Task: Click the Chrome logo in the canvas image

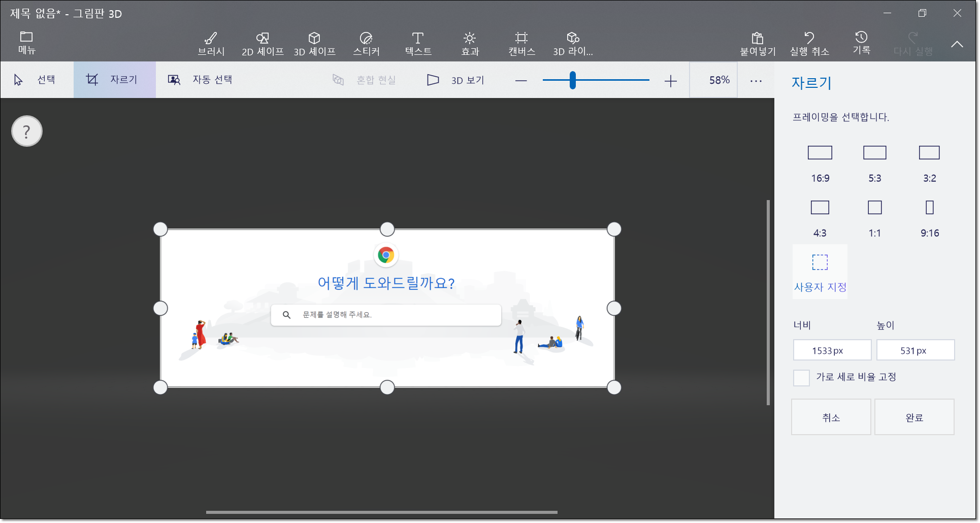Action: click(x=386, y=255)
